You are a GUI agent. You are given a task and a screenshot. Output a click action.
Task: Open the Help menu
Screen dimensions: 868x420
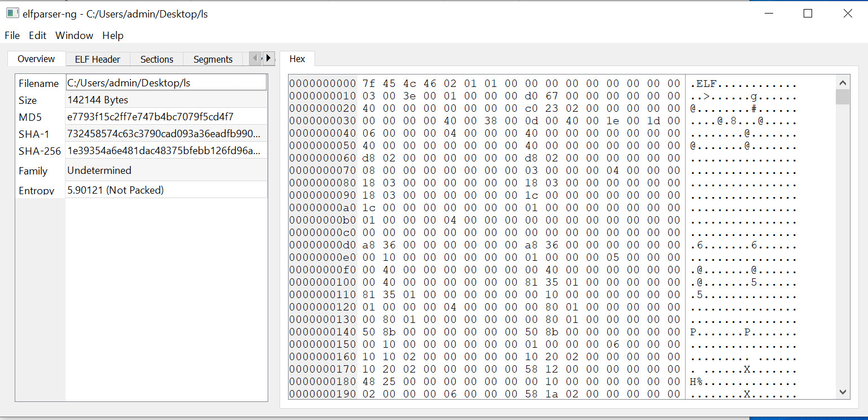coord(113,36)
